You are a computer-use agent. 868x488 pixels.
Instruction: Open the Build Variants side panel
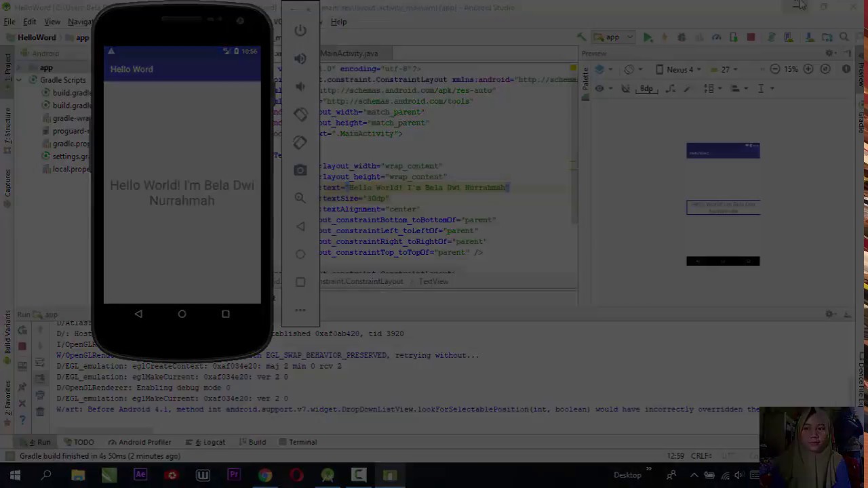8,337
